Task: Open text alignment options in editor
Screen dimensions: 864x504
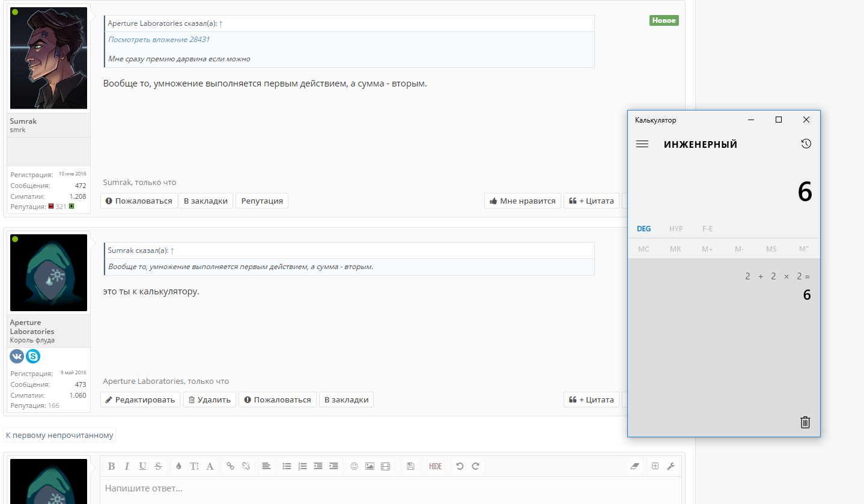Action: [x=266, y=466]
